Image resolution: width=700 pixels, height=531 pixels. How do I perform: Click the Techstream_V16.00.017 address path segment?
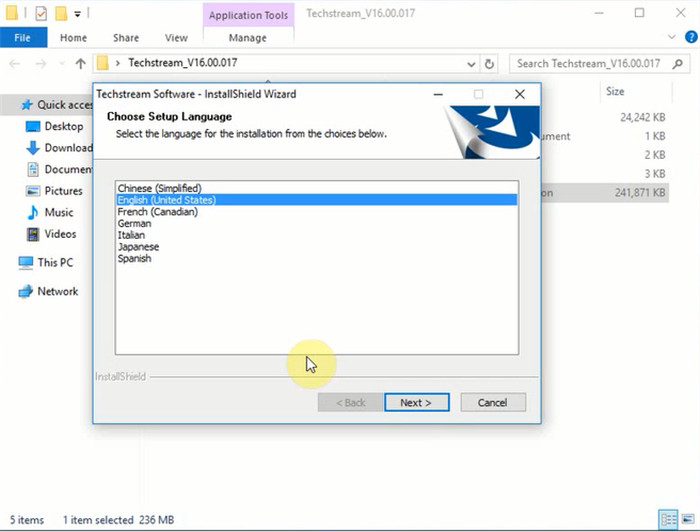[183, 63]
